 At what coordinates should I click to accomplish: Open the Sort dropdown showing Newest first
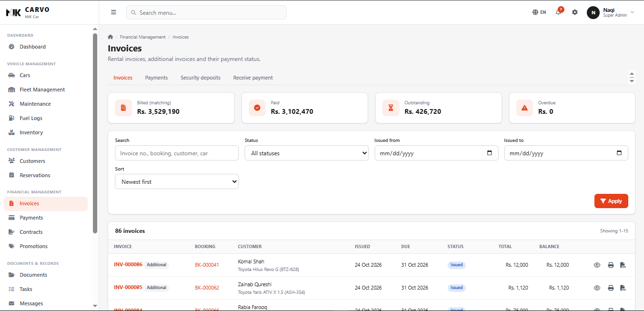point(177,181)
